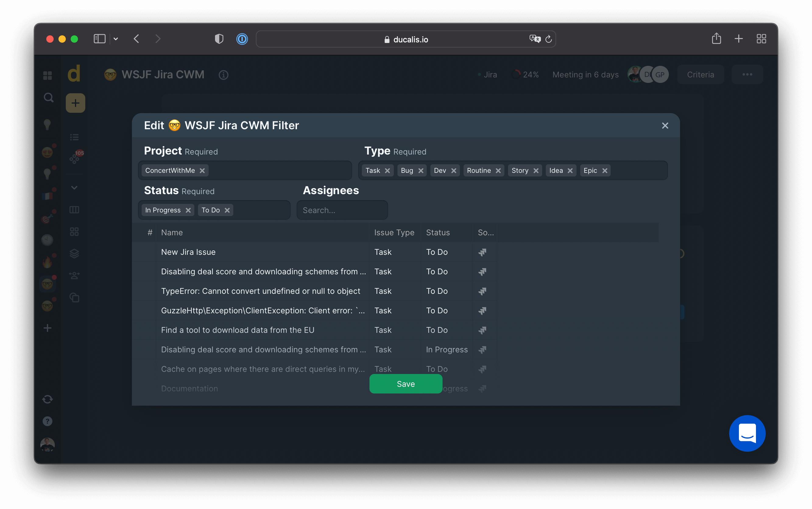Remove the Epic type tag
This screenshot has width=812, height=509.
click(605, 171)
